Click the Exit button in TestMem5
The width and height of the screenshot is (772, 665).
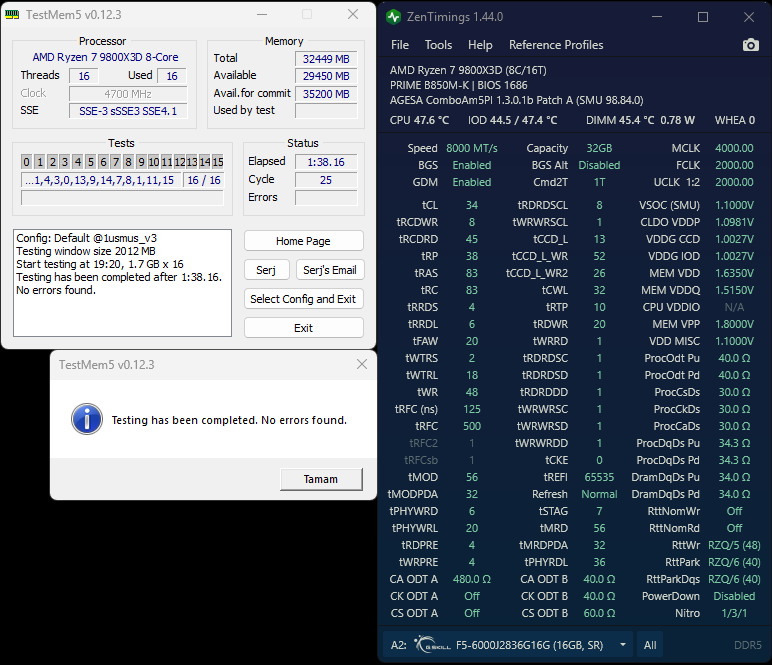pyautogui.click(x=304, y=328)
